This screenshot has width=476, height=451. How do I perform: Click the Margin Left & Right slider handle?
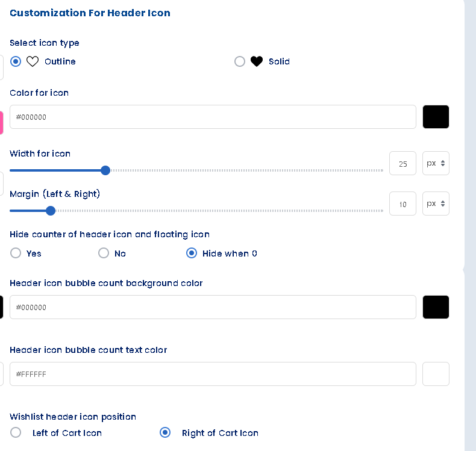(51, 211)
